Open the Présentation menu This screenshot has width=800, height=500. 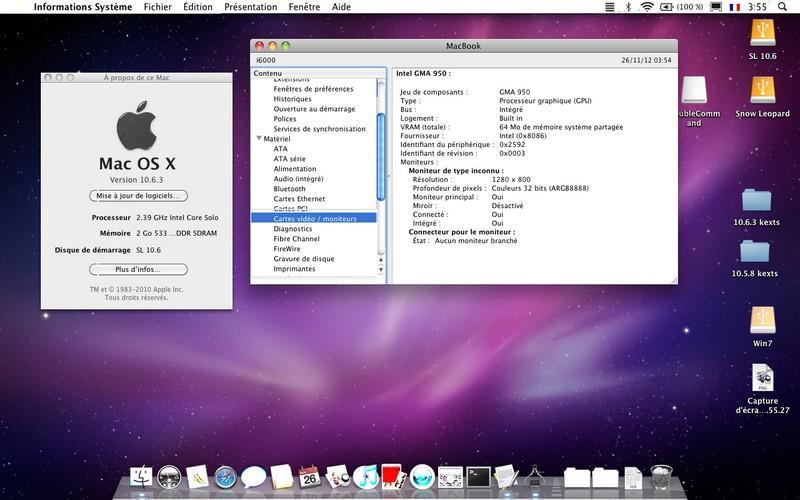(x=250, y=7)
